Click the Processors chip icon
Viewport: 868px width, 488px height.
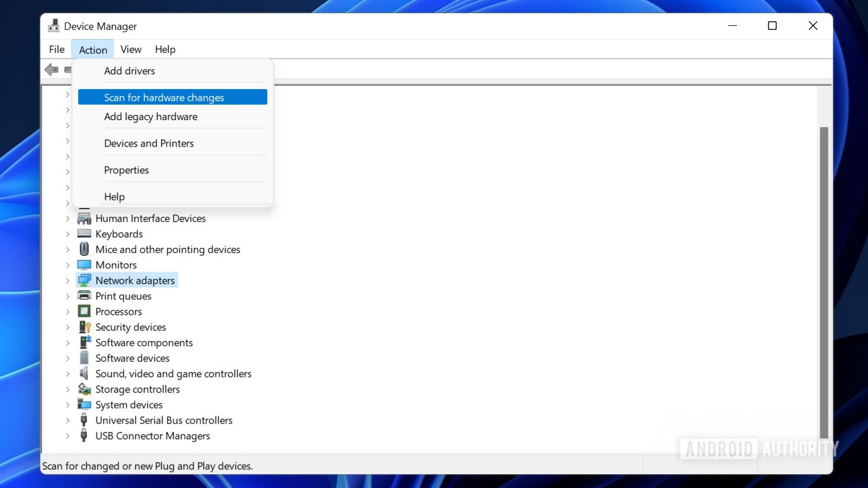point(83,311)
